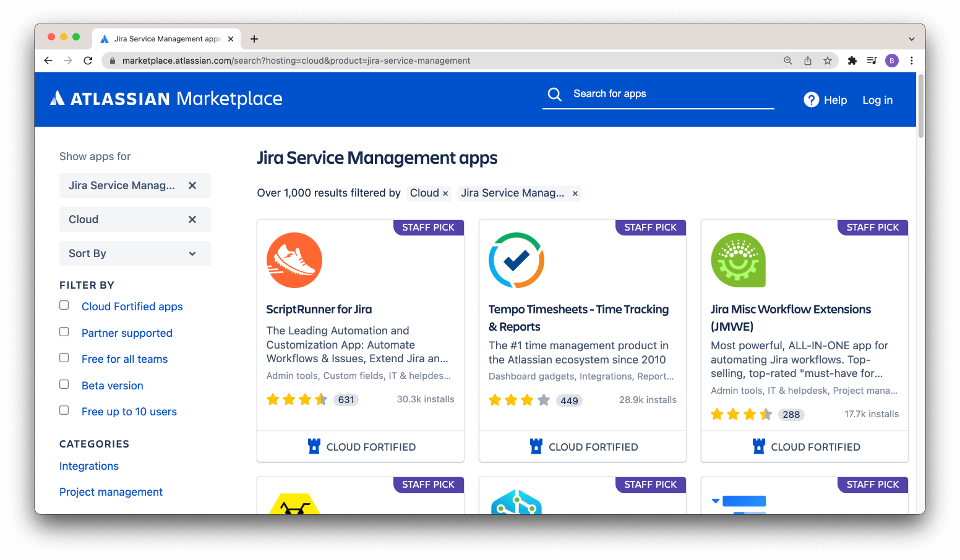Click the JMWE green gear app icon
The width and height of the screenshot is (960, 560).
738,260
